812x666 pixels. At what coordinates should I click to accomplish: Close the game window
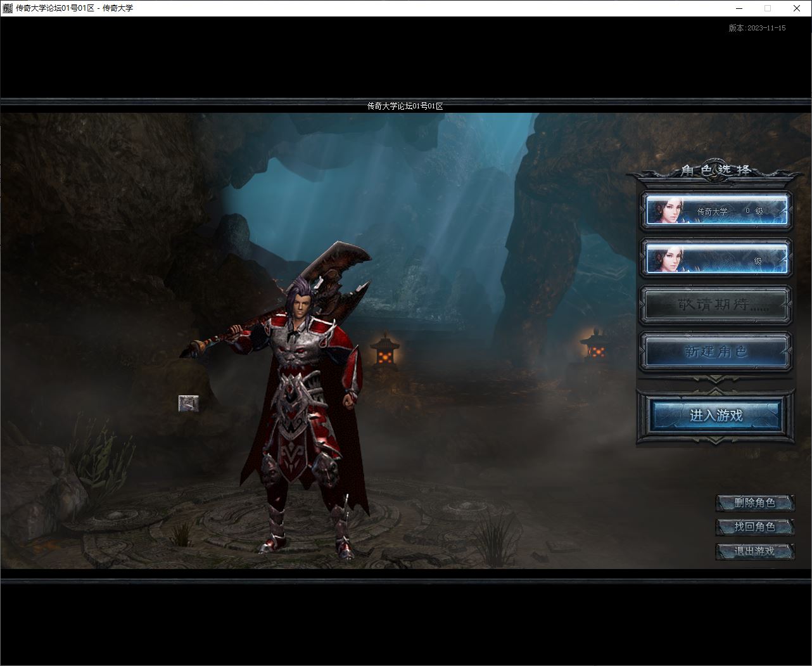tap(797, 8)
